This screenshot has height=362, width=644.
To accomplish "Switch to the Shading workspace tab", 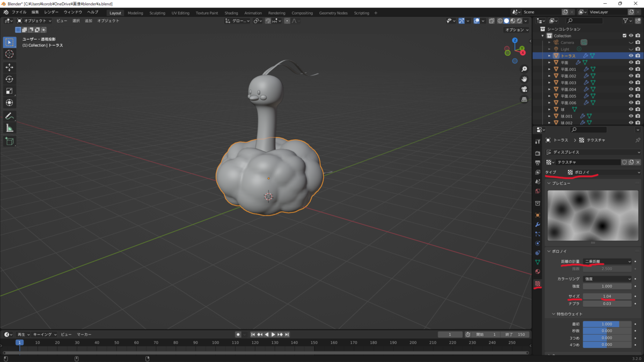I will click(231, 13).
